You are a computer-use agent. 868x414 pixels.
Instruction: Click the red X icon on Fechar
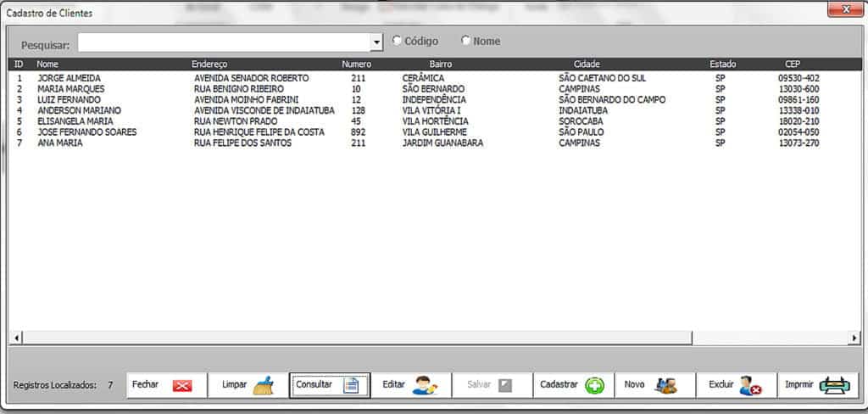pyautogui.click(x=182, y=385)
